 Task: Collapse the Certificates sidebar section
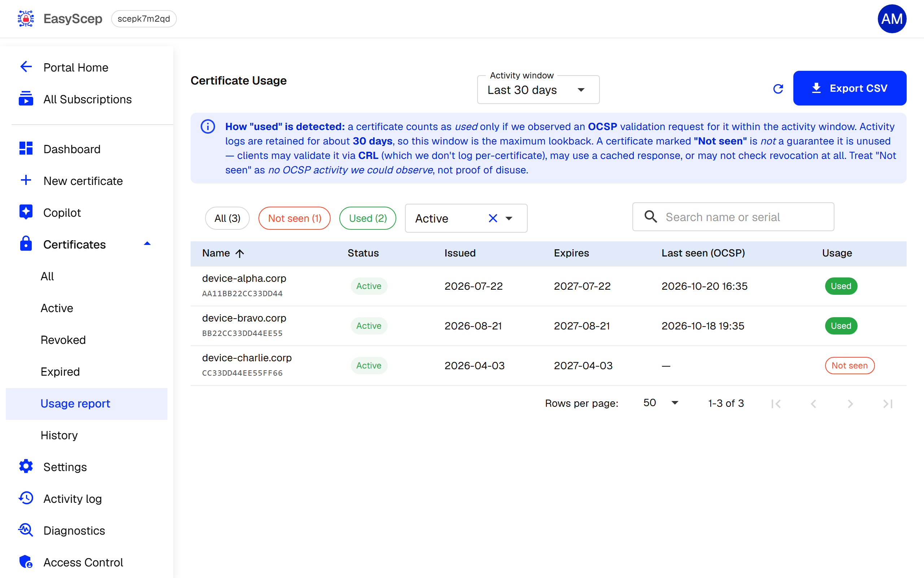(147, 244)
